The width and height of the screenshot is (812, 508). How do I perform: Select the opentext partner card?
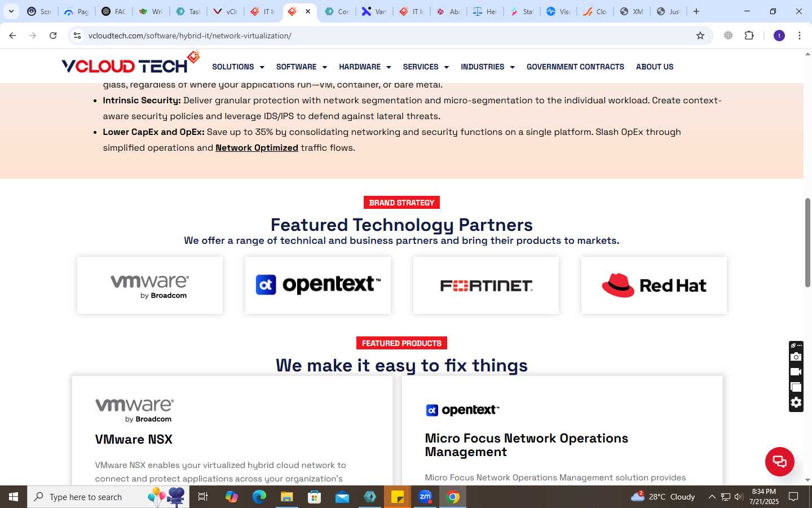(x=318, y=286)
